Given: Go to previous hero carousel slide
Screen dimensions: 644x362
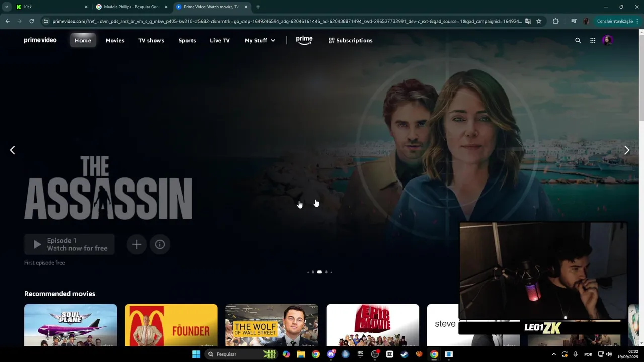Looking at the screenshot, I should [13, 150].
